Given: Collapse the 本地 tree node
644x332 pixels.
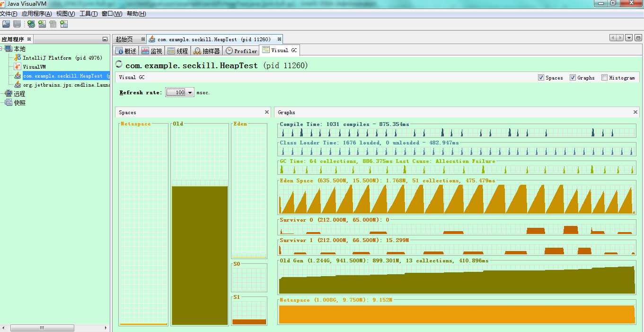Looking at the screenshot, I should 1,49.
